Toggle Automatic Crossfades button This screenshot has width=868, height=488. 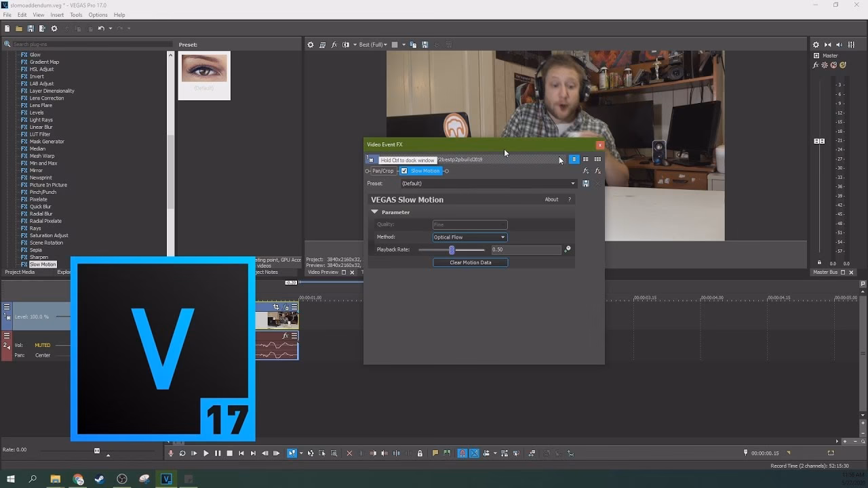coord(474,453)
